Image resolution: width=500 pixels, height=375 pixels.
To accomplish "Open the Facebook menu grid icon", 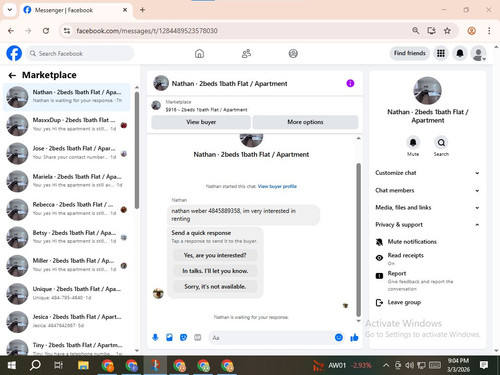I will (441, 53).
